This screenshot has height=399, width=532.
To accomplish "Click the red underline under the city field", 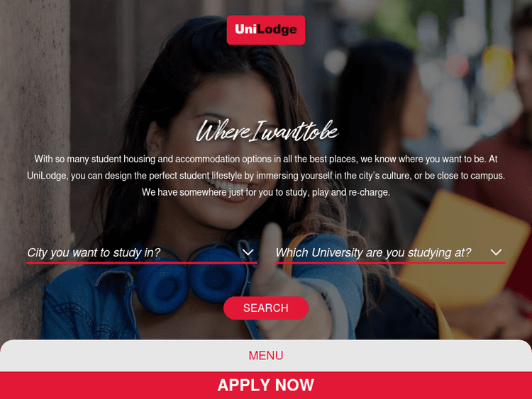I will tap(142, 263).
